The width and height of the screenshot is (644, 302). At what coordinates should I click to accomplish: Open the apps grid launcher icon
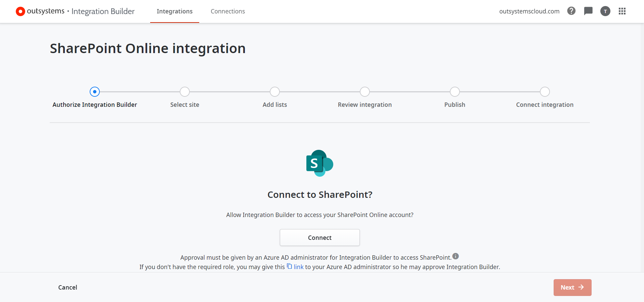622,11
